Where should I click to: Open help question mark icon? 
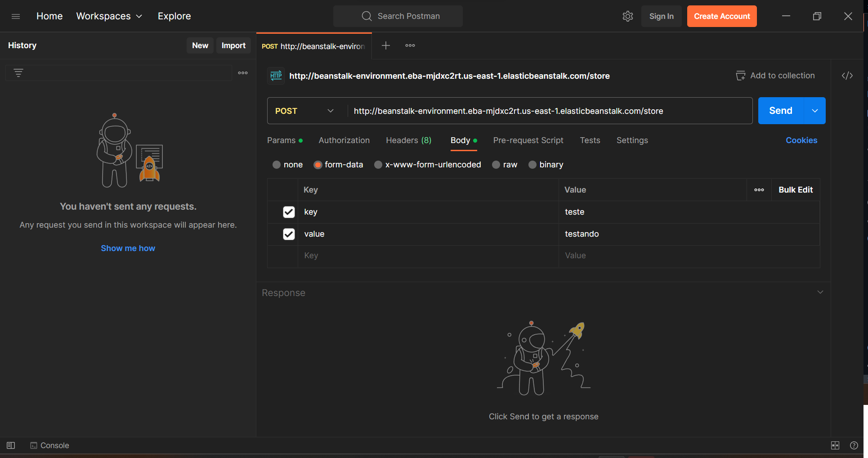coord(854,445)
